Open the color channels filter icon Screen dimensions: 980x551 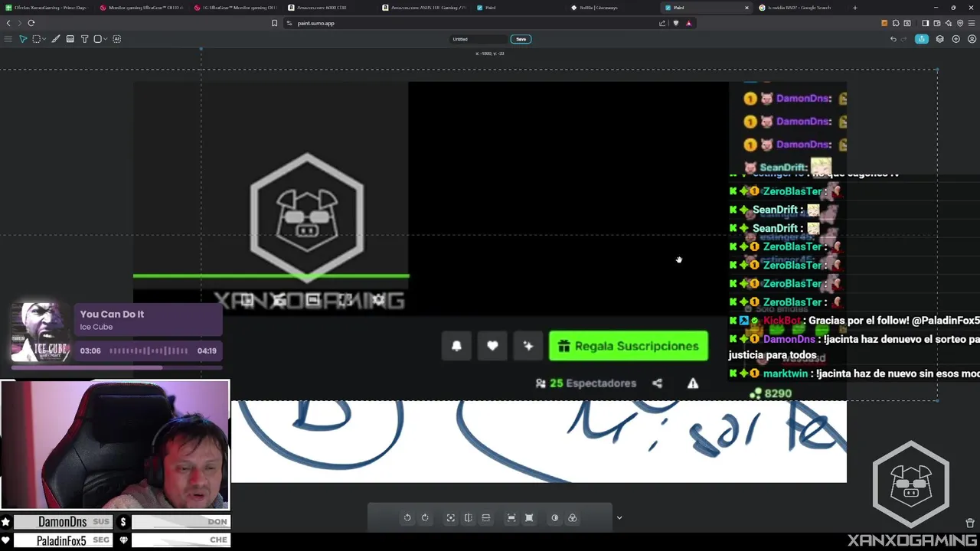click(572, 518)
